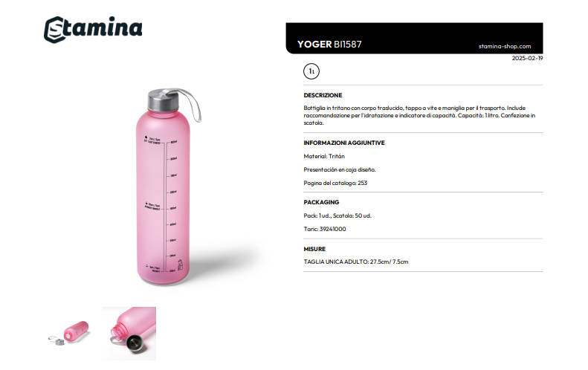Click the PACKAGING section heading

[x=321, y=202]
